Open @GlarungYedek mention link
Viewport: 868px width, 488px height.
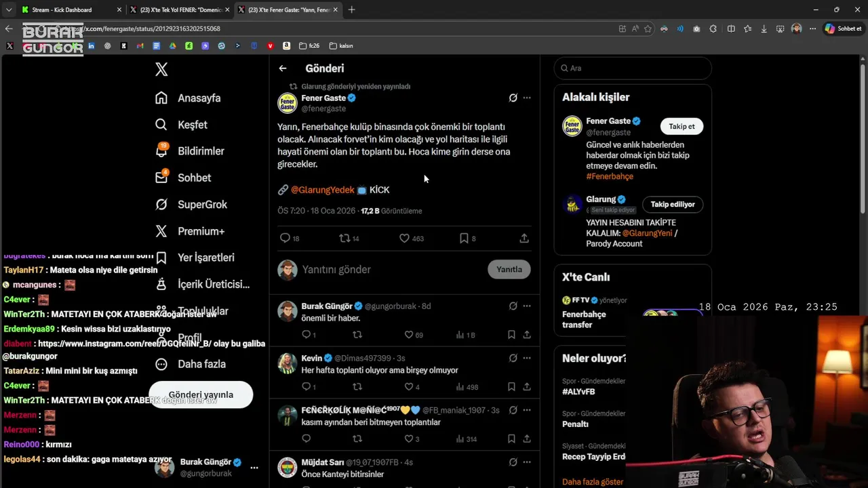[x=323, y=190]
